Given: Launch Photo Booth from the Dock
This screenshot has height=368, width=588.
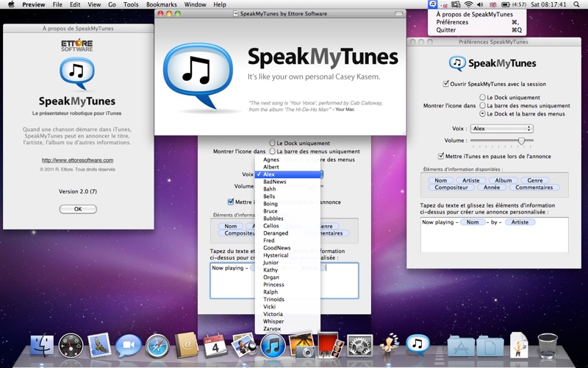Looking at the screenshot, I should (331, 344).
